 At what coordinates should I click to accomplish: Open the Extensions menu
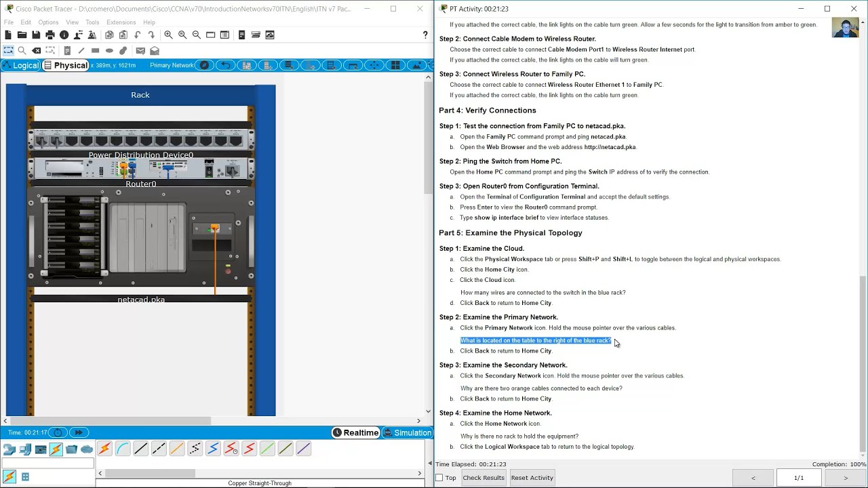click(x=121, y=22)
